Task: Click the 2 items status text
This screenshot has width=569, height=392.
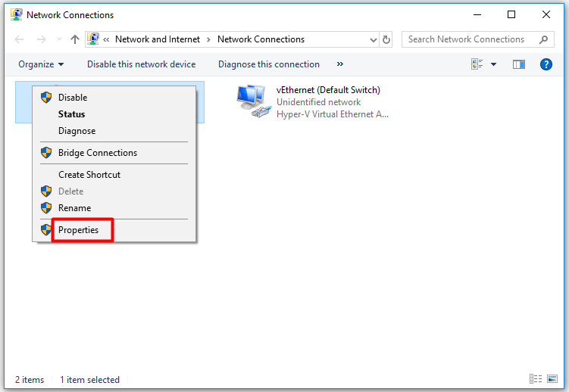Action: [x=30, y=380]
